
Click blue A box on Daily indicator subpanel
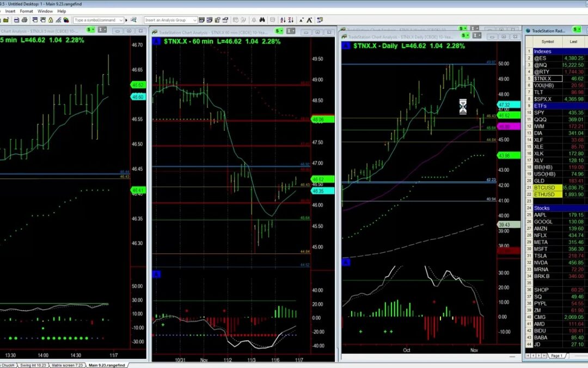[x=346, y=262]
